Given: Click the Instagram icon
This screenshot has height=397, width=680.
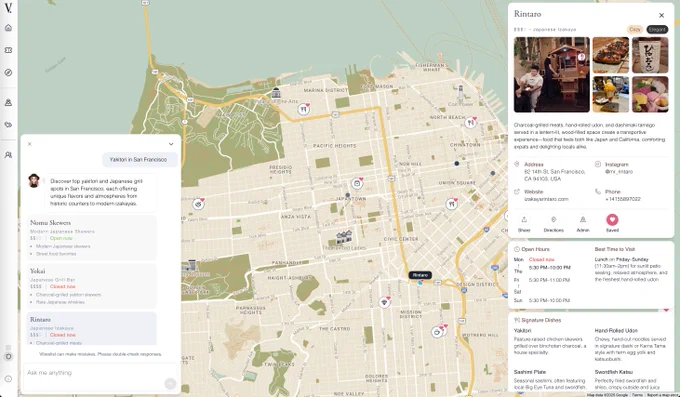Looking at the screenshot, I should tap(598, 164).
